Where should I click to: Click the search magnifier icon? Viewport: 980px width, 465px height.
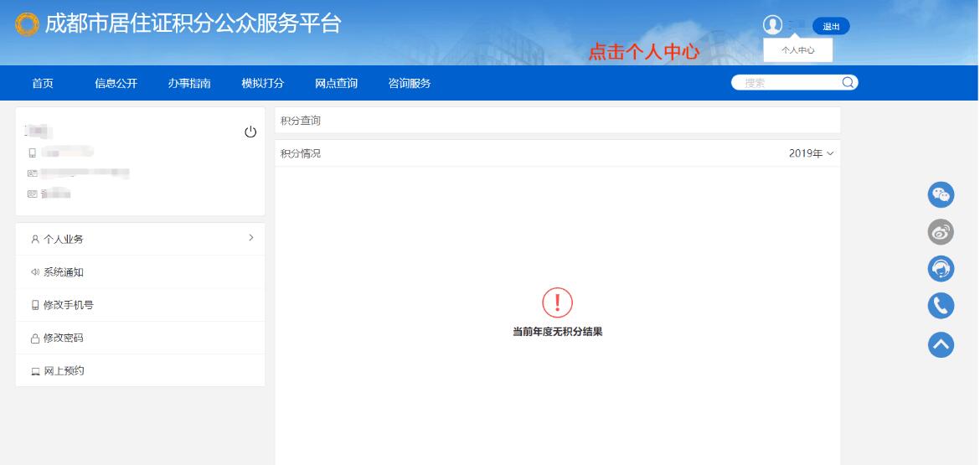848,82
